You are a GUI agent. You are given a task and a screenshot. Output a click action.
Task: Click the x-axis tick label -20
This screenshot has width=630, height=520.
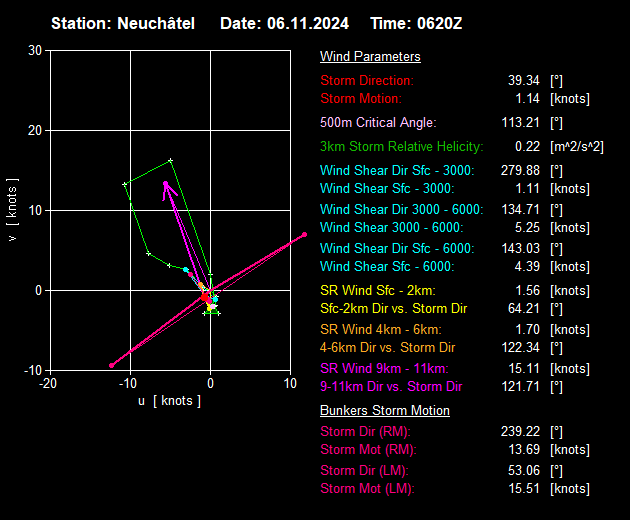(x=48, y=383)
